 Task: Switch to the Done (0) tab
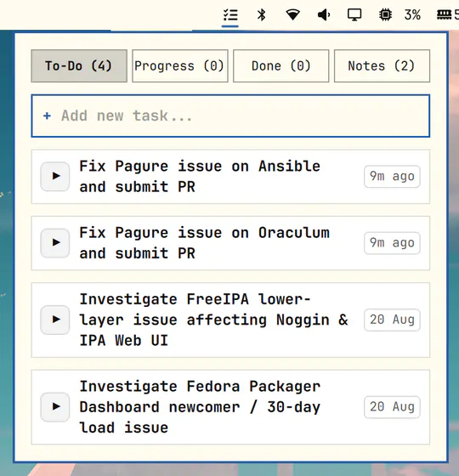280,66
